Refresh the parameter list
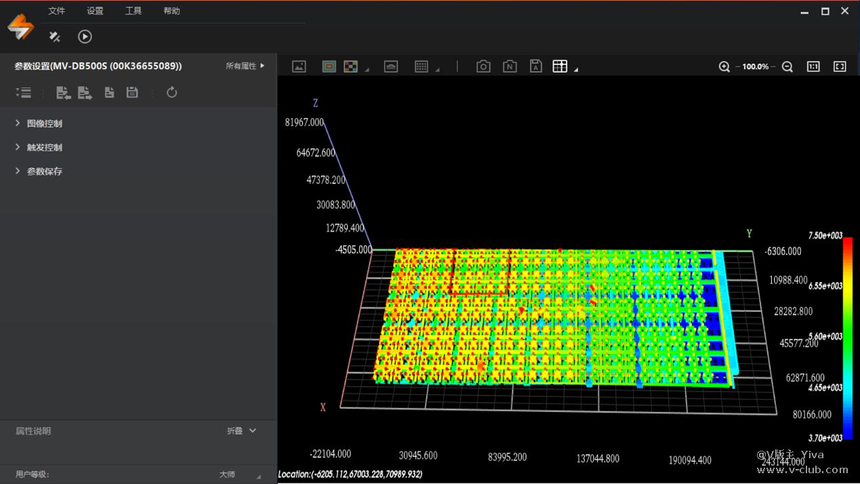Screen dimensions: 860x484 pos(172,93)
